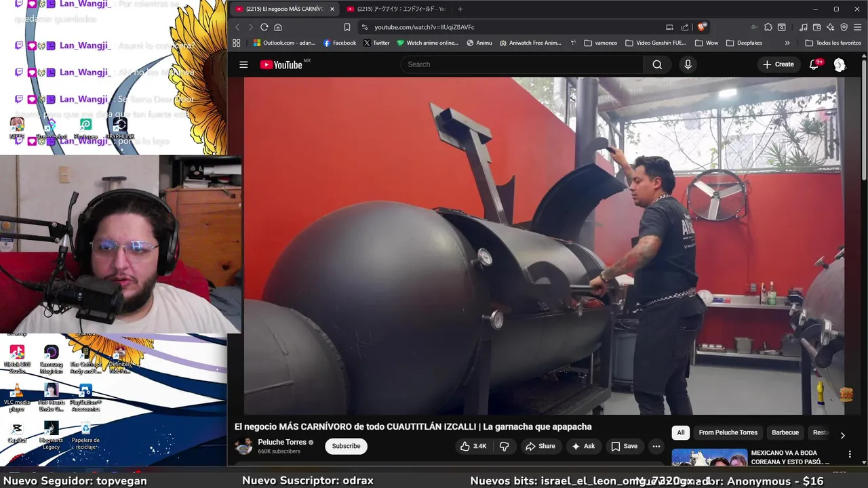The image size is (868, 488).
Task: Open Watch anime online bookmark
Action: click(x=428, y=43)
